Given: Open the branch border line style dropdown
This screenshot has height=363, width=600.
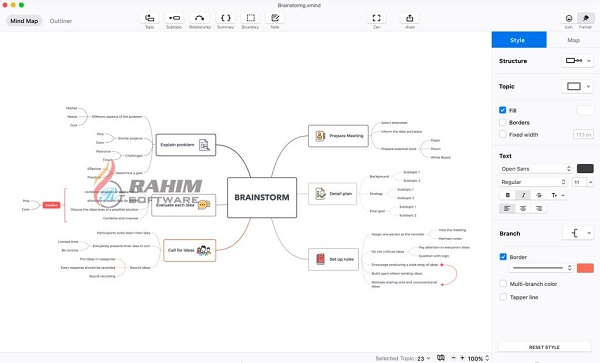Looking at the screenshot, I should pyautogui.click(x=541, y=268).
